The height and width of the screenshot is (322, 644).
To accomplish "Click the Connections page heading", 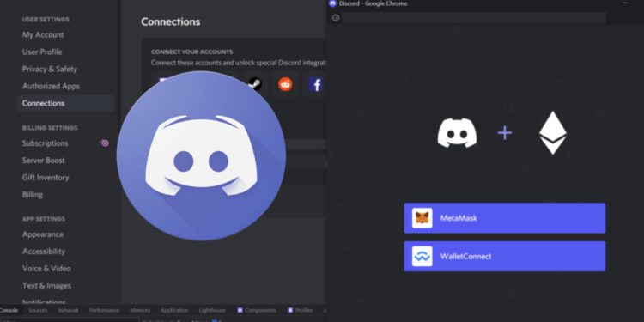I will tap(171, 21).
